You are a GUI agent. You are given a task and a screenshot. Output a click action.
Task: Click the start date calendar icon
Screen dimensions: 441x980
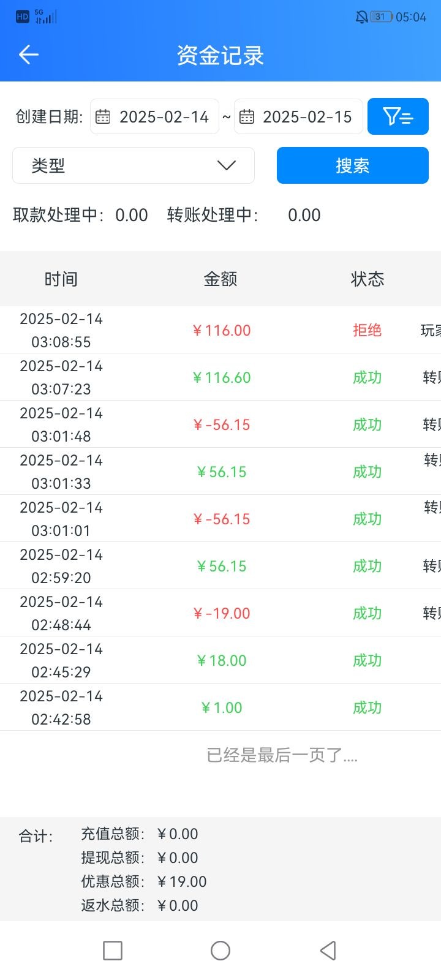click(103, 116)
